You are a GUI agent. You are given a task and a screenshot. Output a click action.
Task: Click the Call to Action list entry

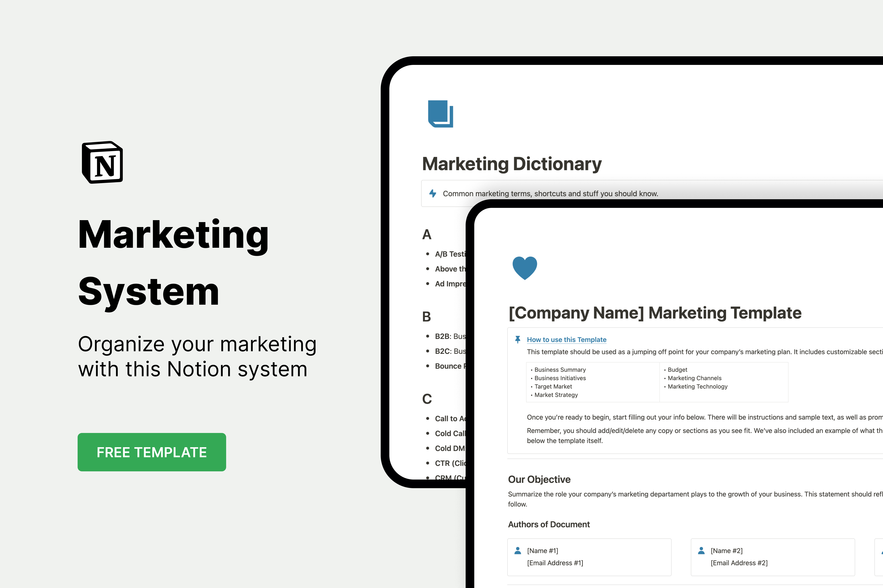(x=450, y=419)
